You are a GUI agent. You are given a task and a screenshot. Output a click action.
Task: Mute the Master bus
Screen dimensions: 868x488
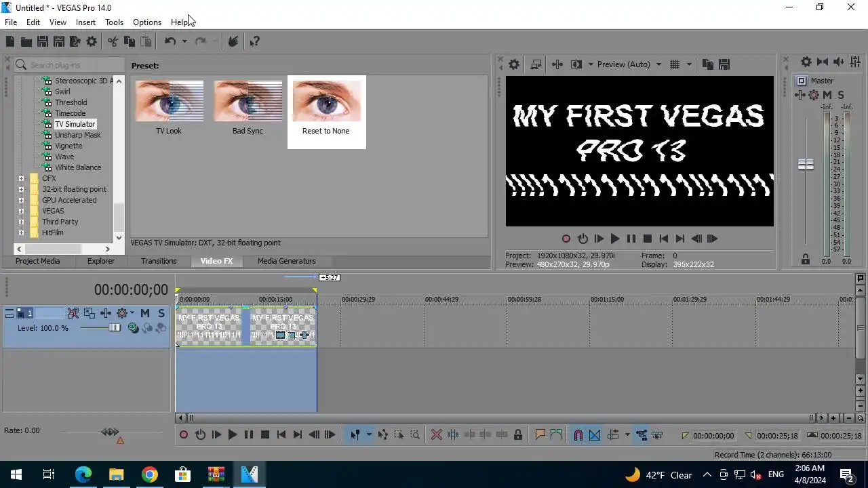pos(827,95)
